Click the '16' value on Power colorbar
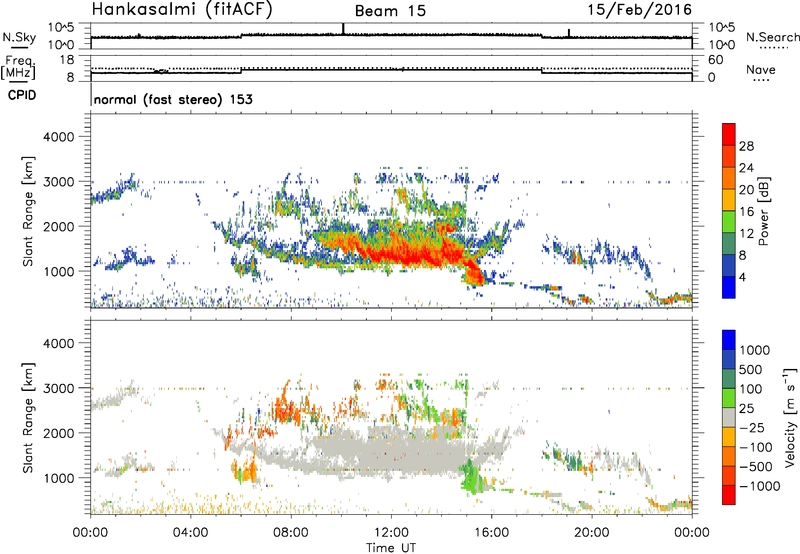 pos(746,212)
